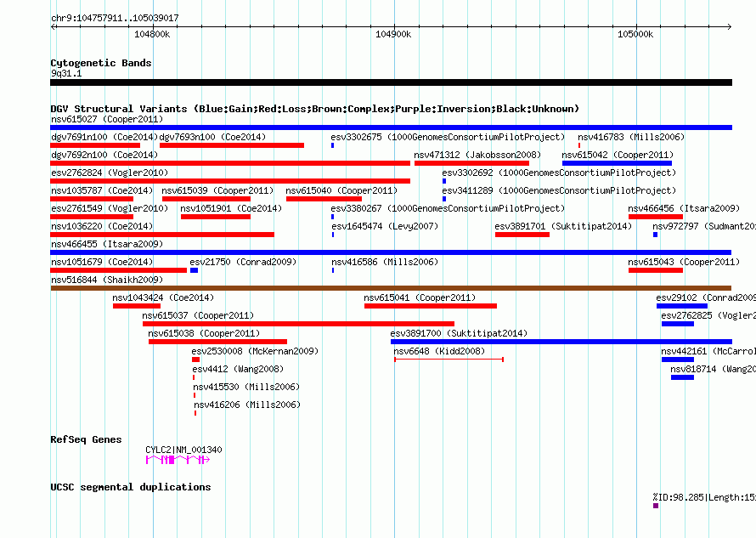The width and height of the screenshot is (756, 538).
Task: Click the blue bar under nsv466455
Action: coord(391,252)
